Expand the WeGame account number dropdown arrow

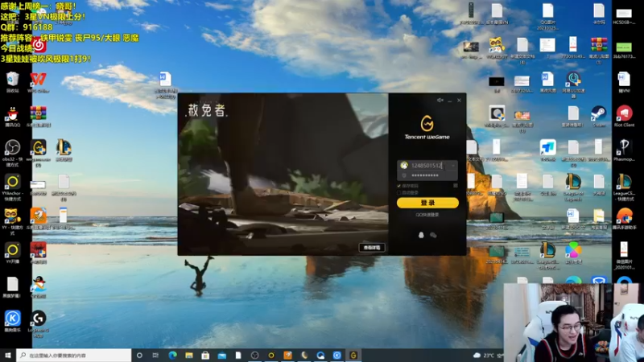[x=453, y=166]
